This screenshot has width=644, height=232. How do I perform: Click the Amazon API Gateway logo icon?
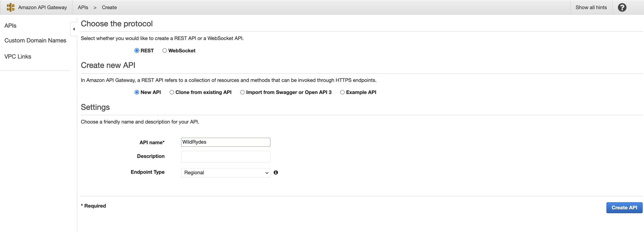click(11, 7)
